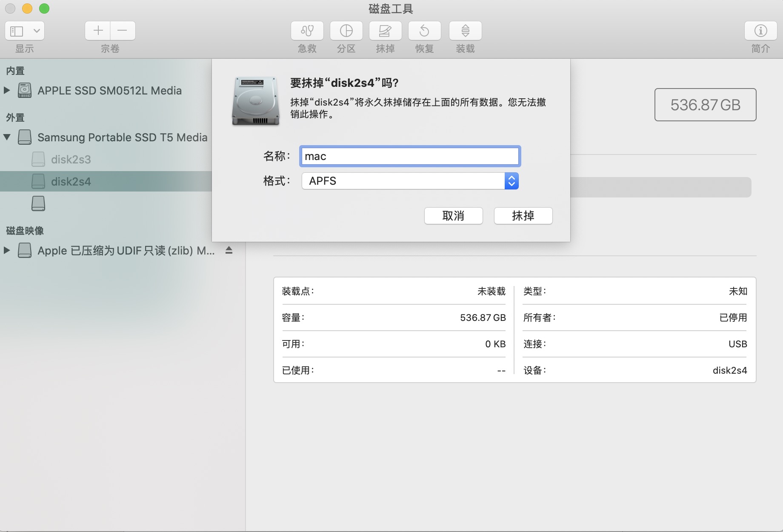Select the unnamed volume below disk2s4
The width and height of the screenshot is (783, 532).
pyautogui.click(x=38, y=203)
